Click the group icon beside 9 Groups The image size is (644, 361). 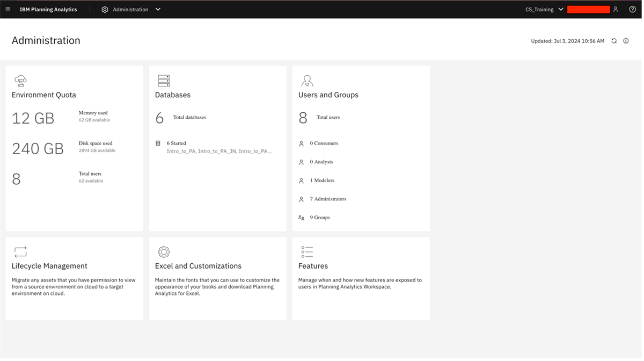(x=302, y=218)
